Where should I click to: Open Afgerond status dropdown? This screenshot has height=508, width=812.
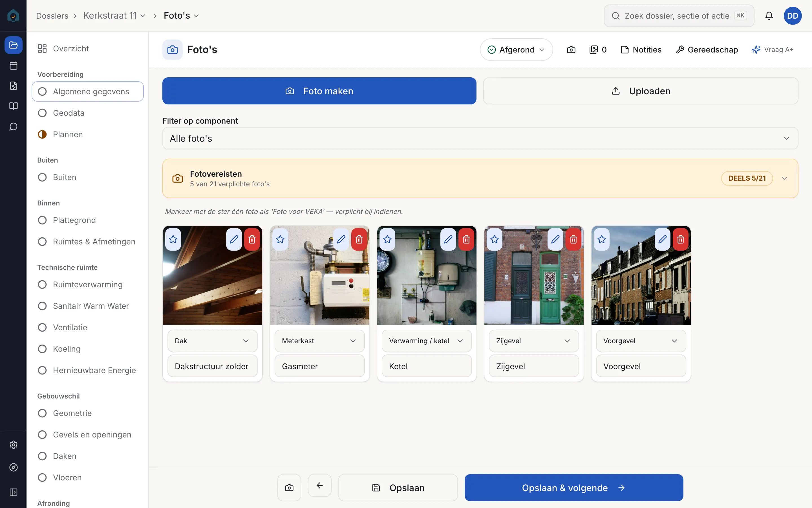pos(516,50)
